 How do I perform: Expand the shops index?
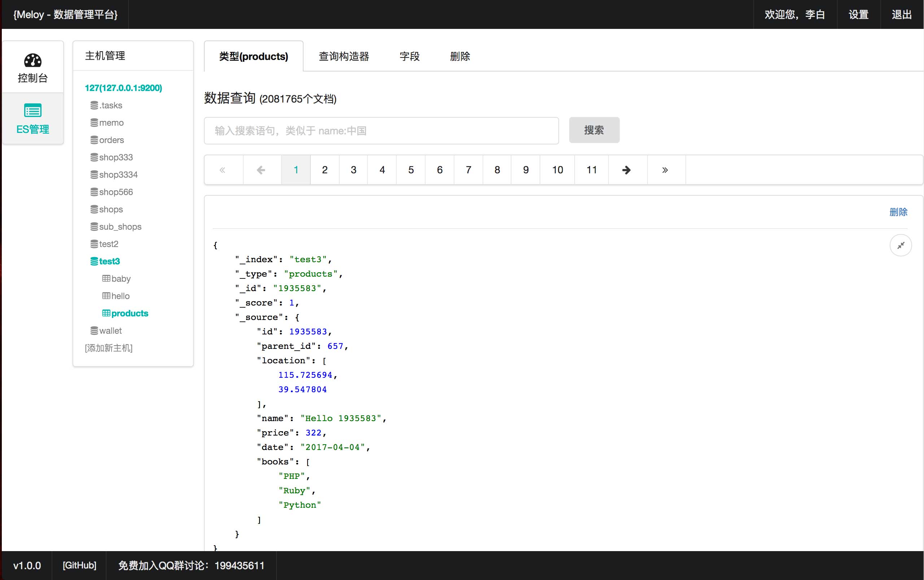click(110, 209)
